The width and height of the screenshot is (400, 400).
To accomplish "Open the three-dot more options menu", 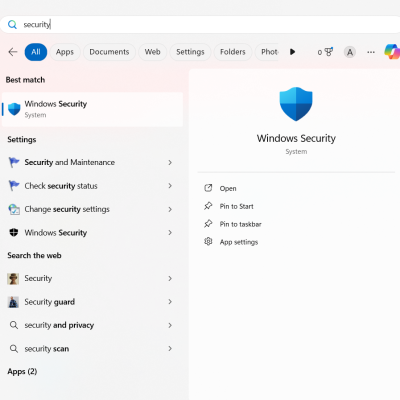I will click(x=371, y=52).
